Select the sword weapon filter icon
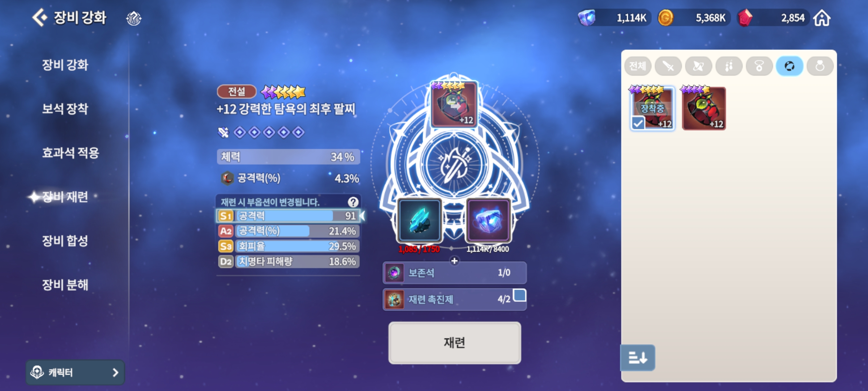This screenshot has width=868, height=391. [668, 66]
